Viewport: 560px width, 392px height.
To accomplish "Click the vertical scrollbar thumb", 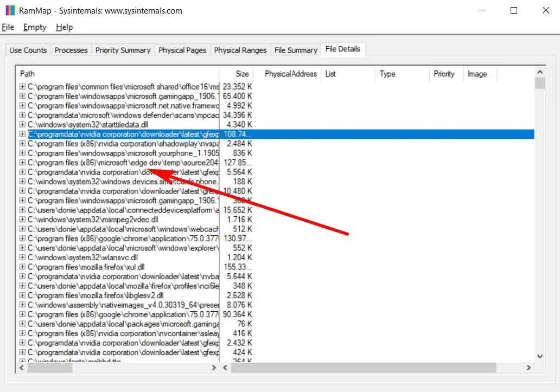I will [x=539, y=83].
